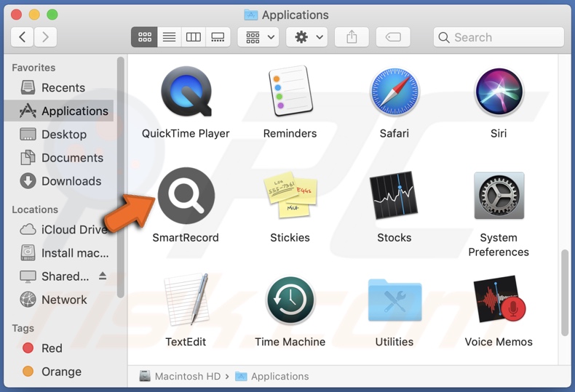575x392 pixels.
Task: Switch to list view
Action: click(169, 37)
